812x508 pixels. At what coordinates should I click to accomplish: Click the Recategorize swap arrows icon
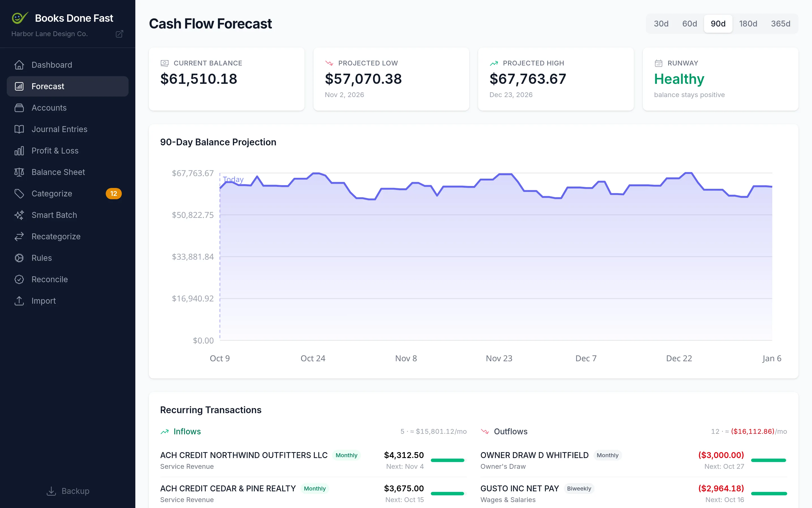(19, 237)
